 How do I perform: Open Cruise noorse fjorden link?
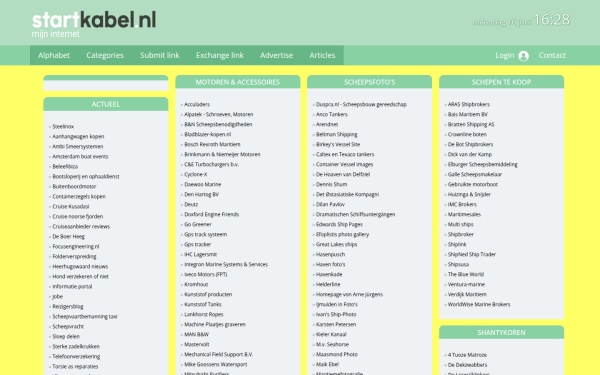pyautogui.click(x=78, y=216)
